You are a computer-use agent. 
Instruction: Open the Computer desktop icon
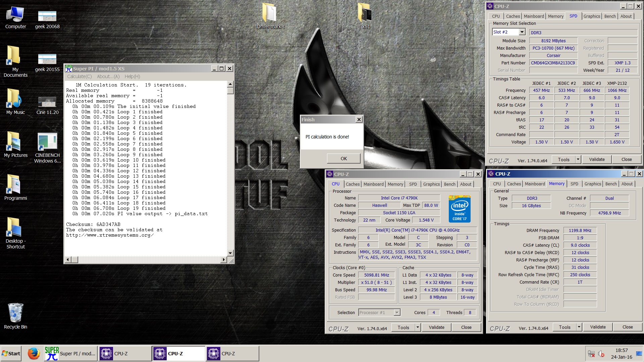click(15, 17)
